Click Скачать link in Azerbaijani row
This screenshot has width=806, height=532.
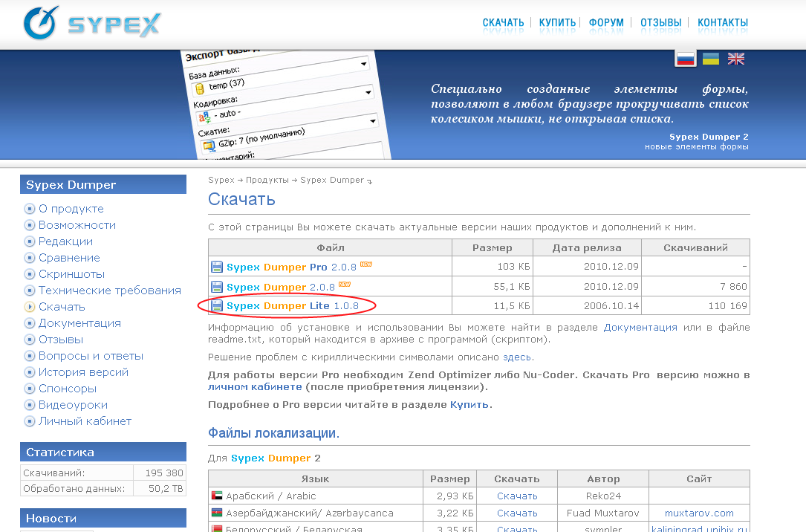point(517,513)
